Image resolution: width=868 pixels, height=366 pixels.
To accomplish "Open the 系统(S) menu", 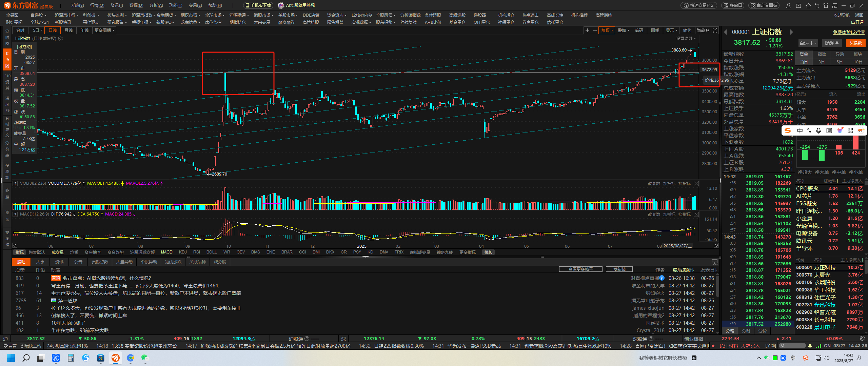I will point(77,5).
